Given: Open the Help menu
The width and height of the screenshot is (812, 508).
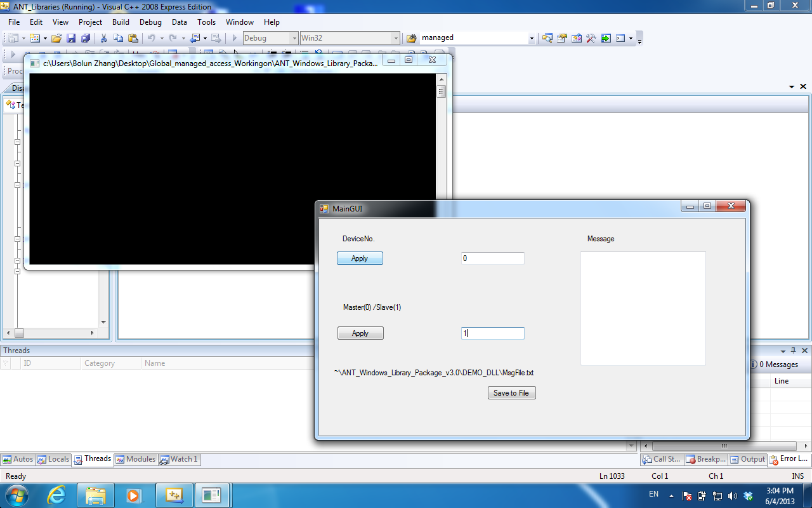Looking at the screenshot, I should click(272, 22).
